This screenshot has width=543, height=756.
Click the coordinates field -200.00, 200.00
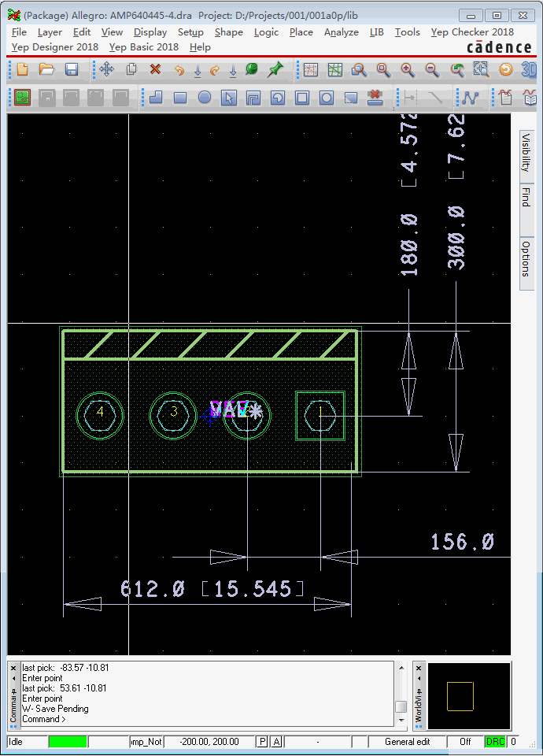pos(209,742)
